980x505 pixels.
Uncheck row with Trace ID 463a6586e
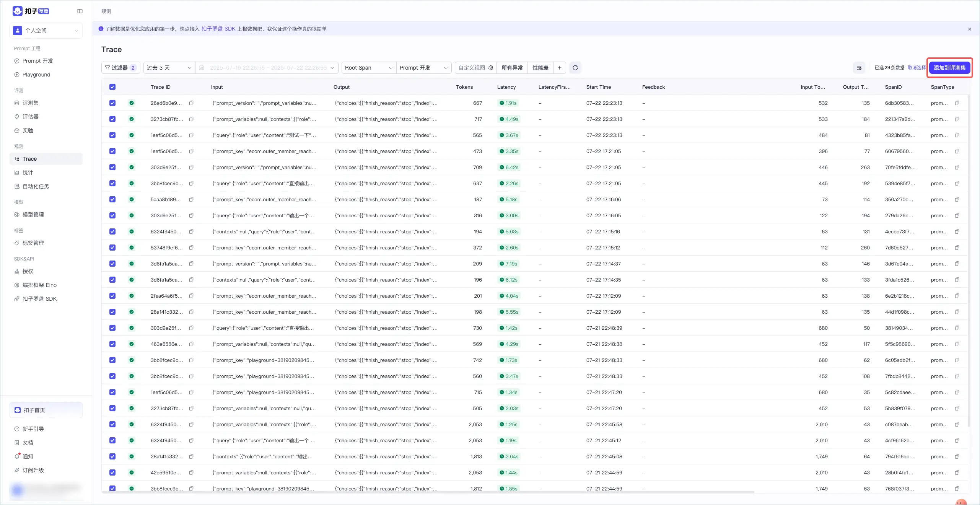click(112, 344)
